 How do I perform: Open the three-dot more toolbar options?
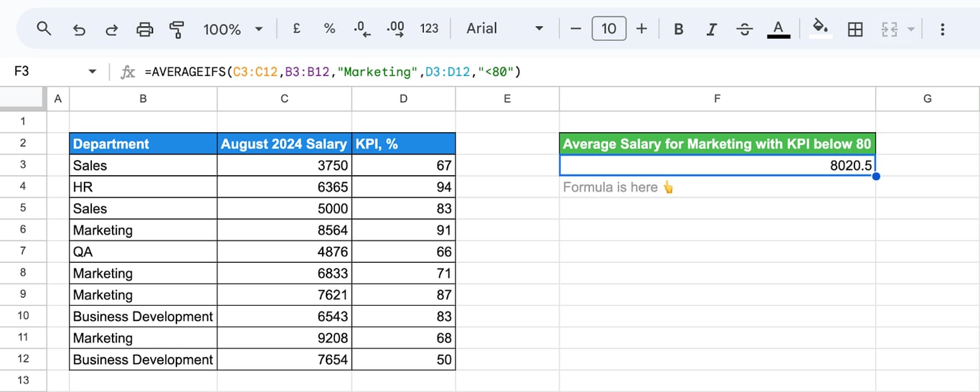(942, 29)
